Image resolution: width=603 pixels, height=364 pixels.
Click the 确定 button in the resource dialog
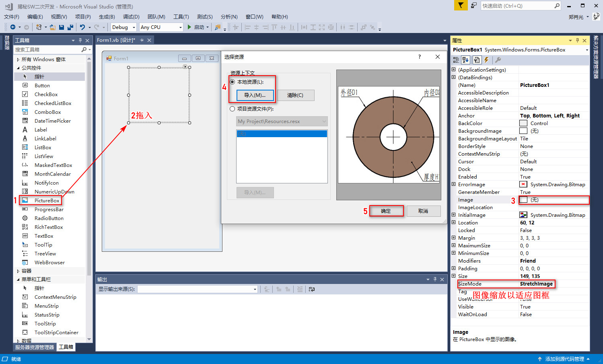click(x=386, y=211)
